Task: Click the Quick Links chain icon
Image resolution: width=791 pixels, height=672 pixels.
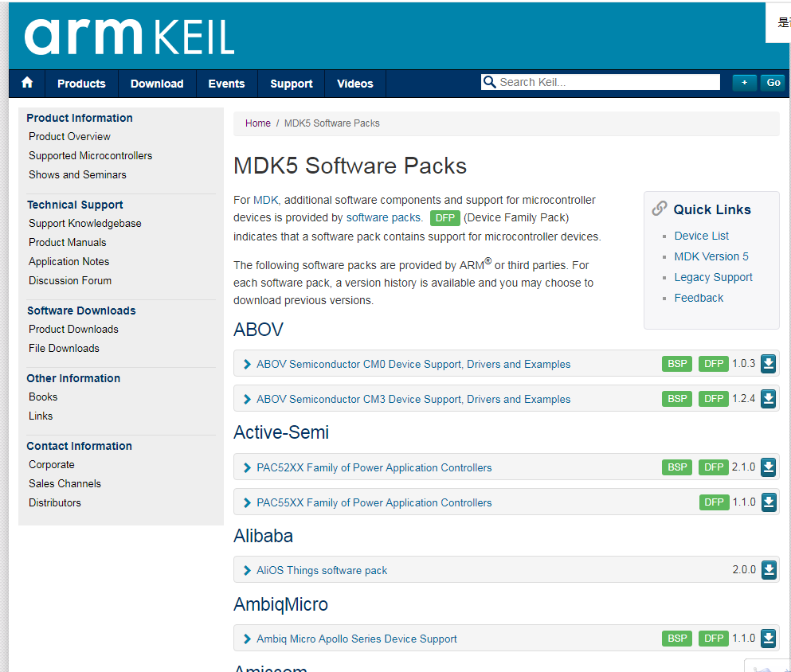Action: (x=659, y=208)
